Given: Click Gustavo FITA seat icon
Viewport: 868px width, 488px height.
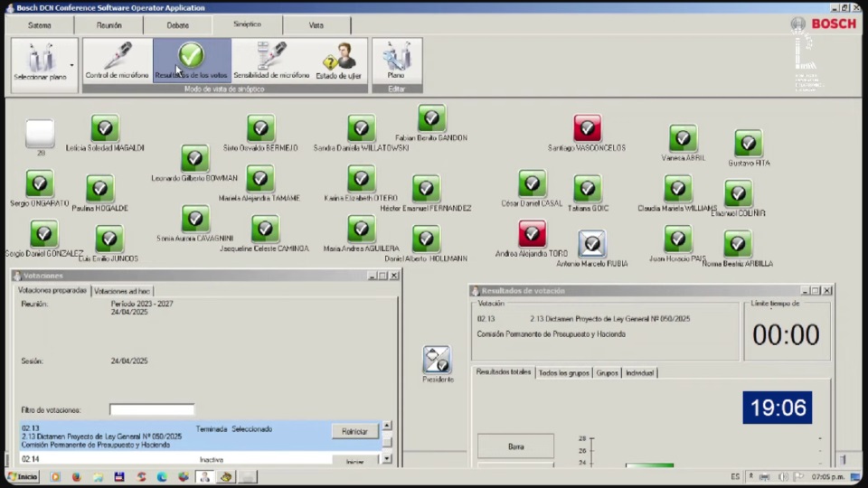Looking at the screenshot, I should [x=749, y=144].
